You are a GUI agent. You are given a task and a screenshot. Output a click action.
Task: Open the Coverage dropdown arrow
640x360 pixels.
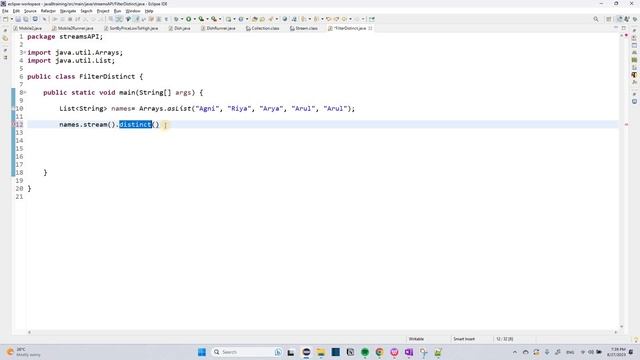(x=207, y=19)
